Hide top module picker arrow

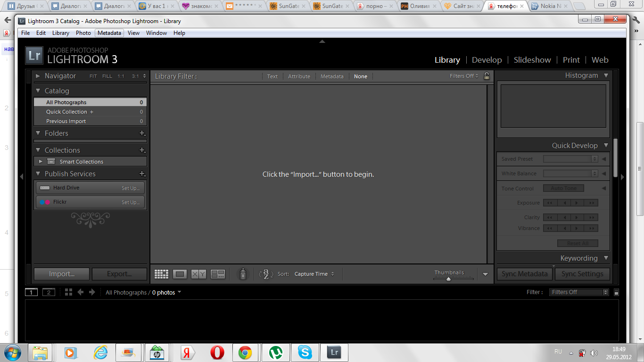[x=322, y=41]
